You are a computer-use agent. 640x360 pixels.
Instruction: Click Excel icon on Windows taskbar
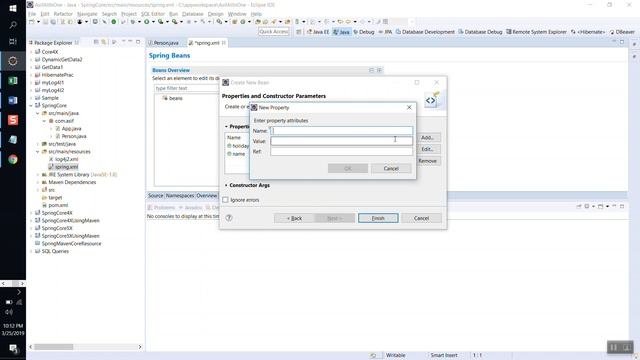[13, 81]
